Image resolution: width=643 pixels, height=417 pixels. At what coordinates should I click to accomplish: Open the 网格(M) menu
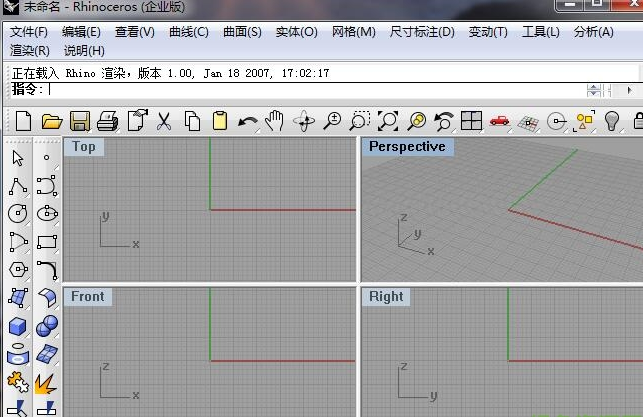pos(353,32)
